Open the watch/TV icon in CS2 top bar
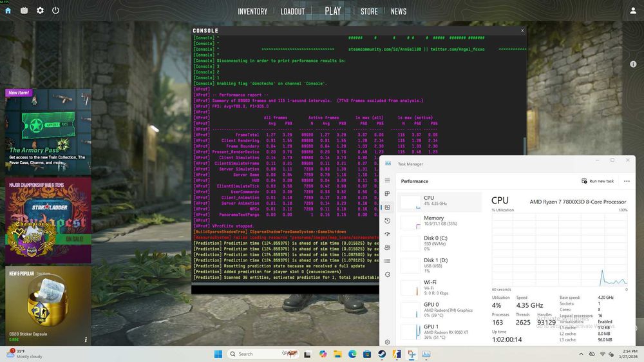Screen dimensions: 644x362 (x=24, y=11)
